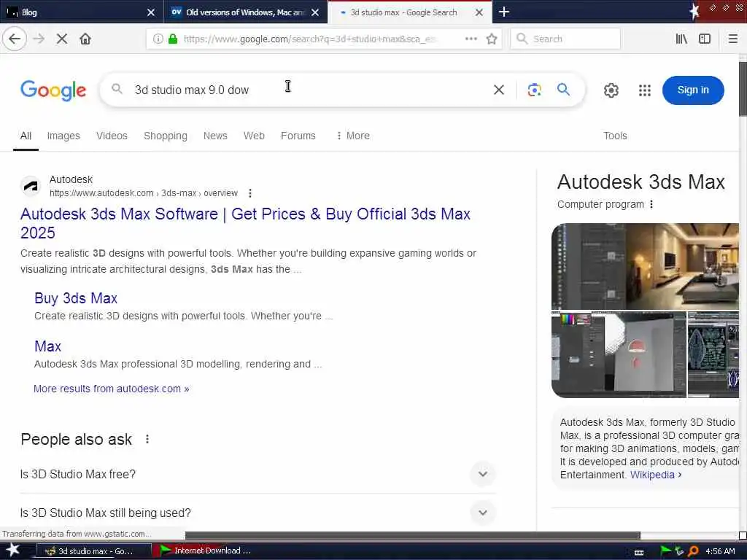The width and height of the screenshot is (747, 560).
Task: Show News search results
Action: tap(215, 136)
